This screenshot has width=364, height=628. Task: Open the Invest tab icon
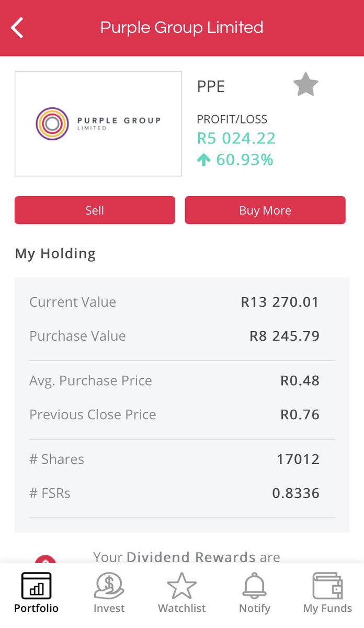109,586
